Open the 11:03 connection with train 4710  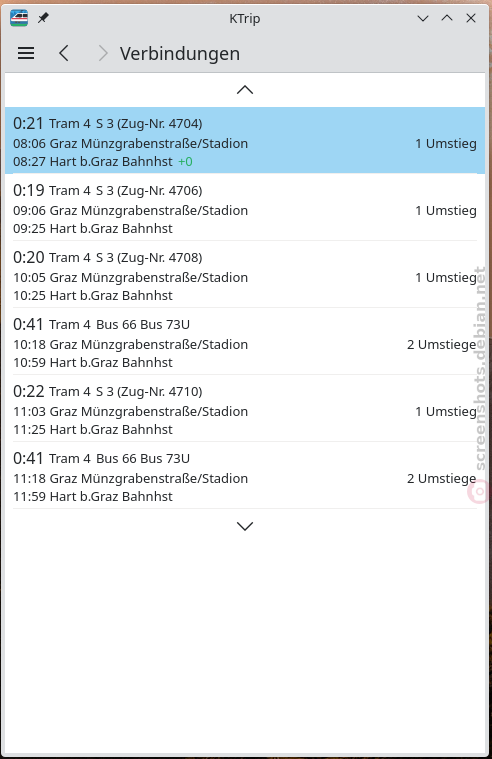click(x=245, y=408)
